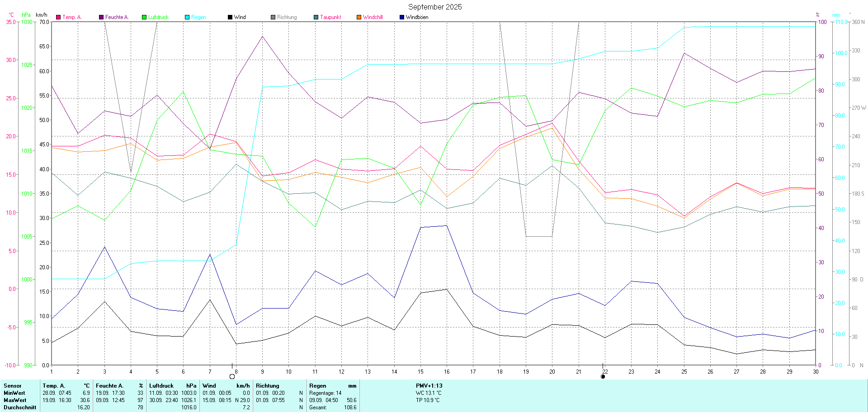This screenshot has height=412, width=868.
Task: Click the green Luftdruck legend square
Action: point(144,17)
